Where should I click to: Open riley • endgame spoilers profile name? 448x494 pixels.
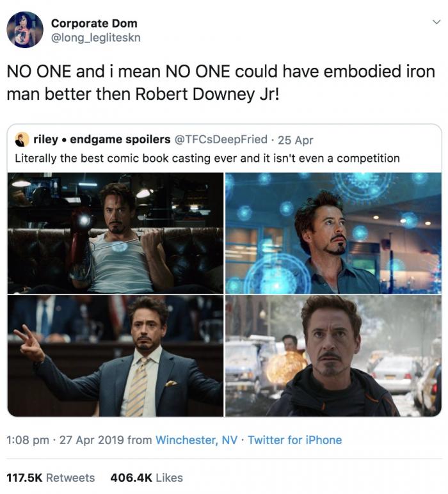point(102,139)
